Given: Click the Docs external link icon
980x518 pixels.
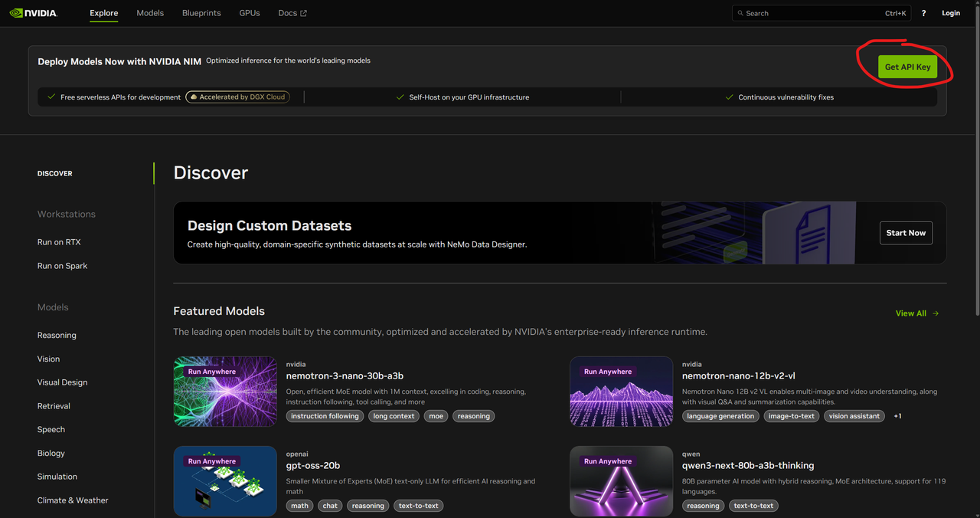Looking at the screenshot, I should tap(303, 13).
